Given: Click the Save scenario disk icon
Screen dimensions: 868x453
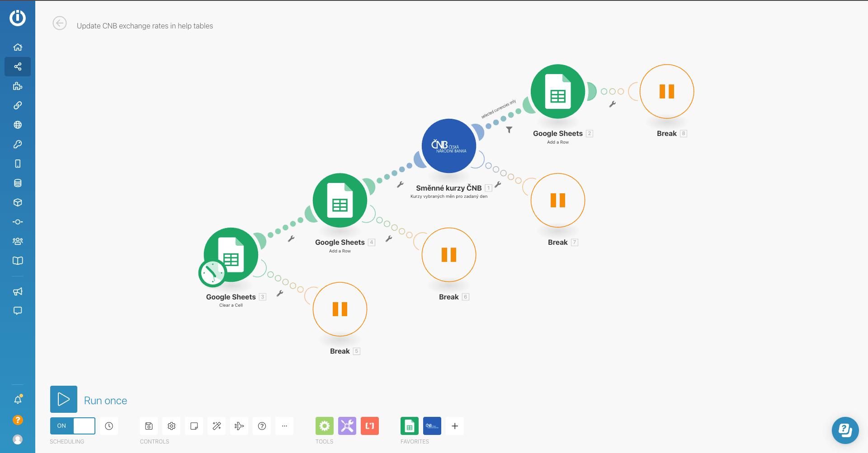Looking at the screenshot, I should tap(149, 426).
